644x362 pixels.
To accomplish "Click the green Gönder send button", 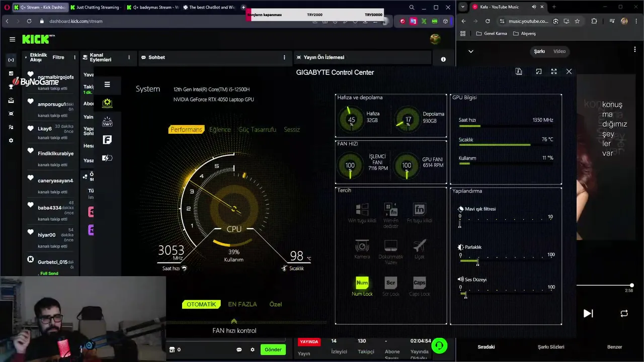I will point(273,349).
